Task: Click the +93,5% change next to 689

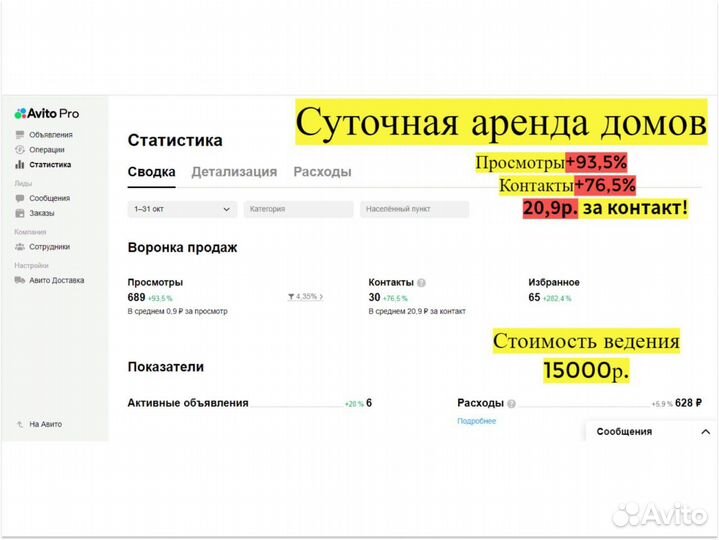Action: click(160, 298)
